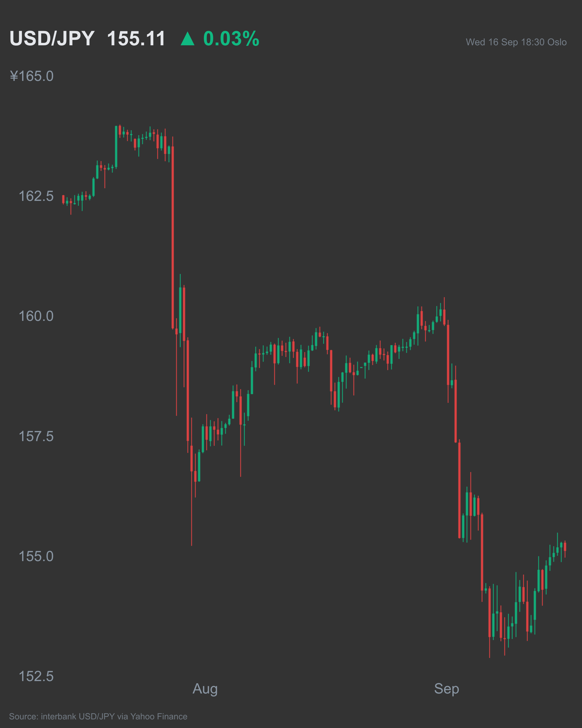The height and width of the screenshot is (728, 582).
Task: Click the final red candle at chart's right edge
Action: [x=565, y=547]
